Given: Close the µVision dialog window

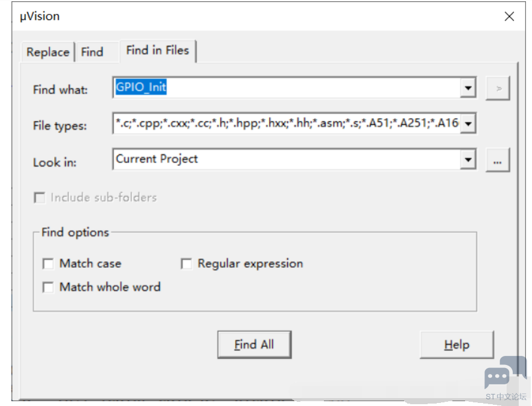Looking at the screenshot, I should (509, 16).
